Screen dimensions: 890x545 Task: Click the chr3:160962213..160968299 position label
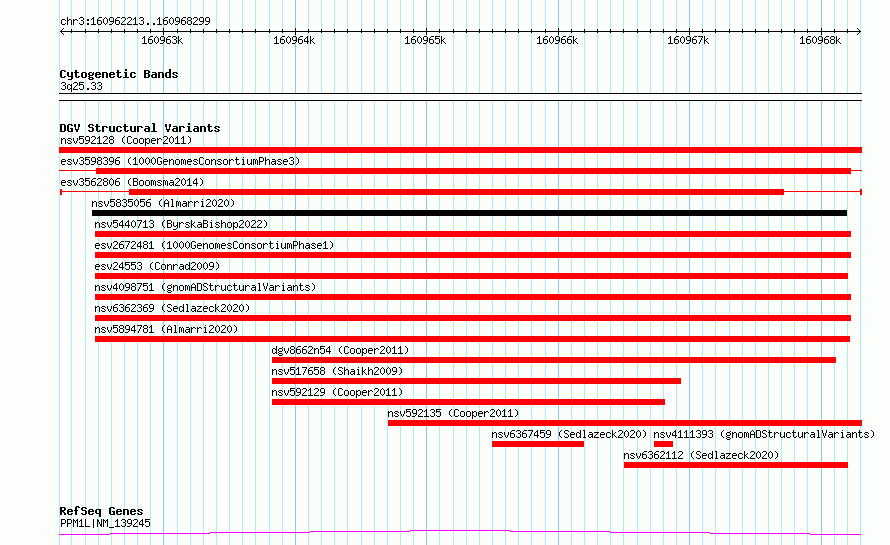pos(135,21)
